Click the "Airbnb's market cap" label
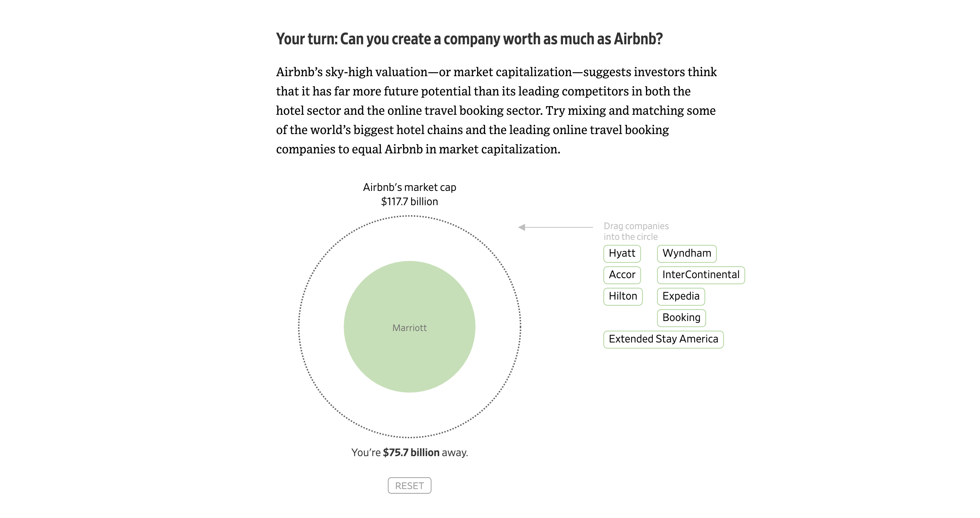 (x=410, y=187)
